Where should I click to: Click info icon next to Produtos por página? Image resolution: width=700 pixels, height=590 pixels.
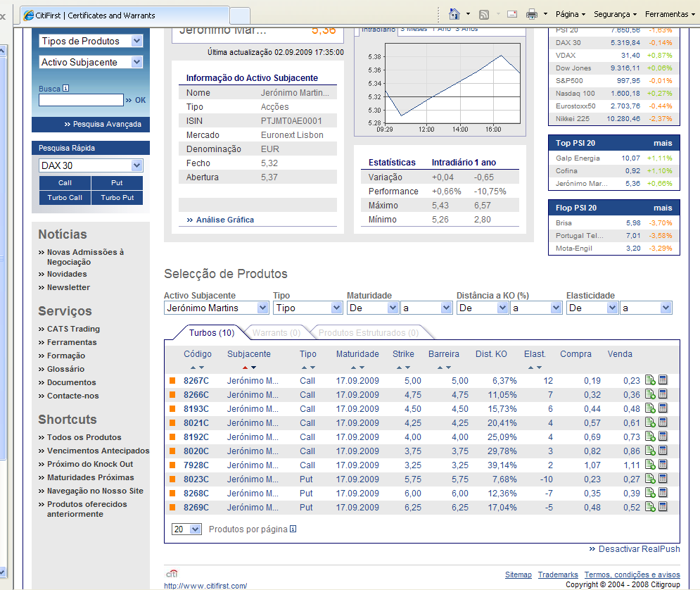pos(293,529)
